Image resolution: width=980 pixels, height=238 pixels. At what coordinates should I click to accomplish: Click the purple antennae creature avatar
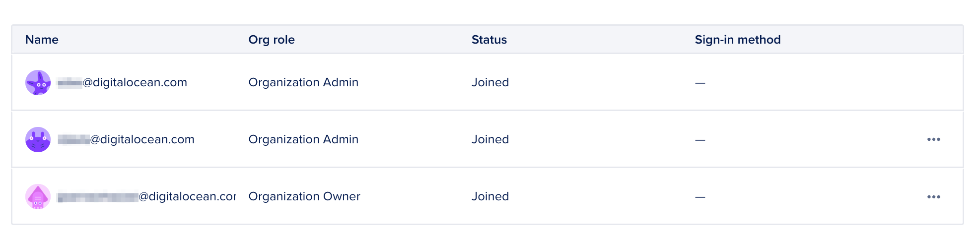pos(38,139)
